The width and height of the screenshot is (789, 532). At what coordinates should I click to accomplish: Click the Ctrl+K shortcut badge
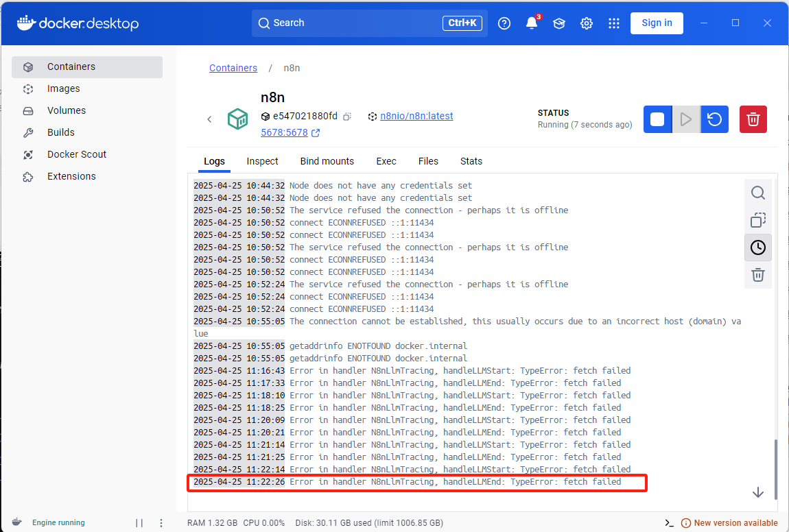[x=462, y=23]
